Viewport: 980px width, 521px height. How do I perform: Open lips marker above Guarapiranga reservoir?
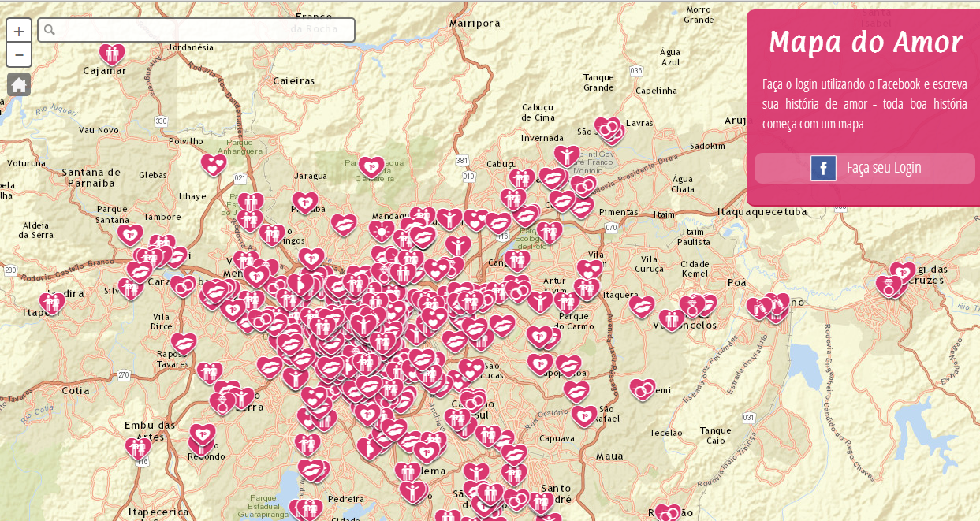pos(311,471)
